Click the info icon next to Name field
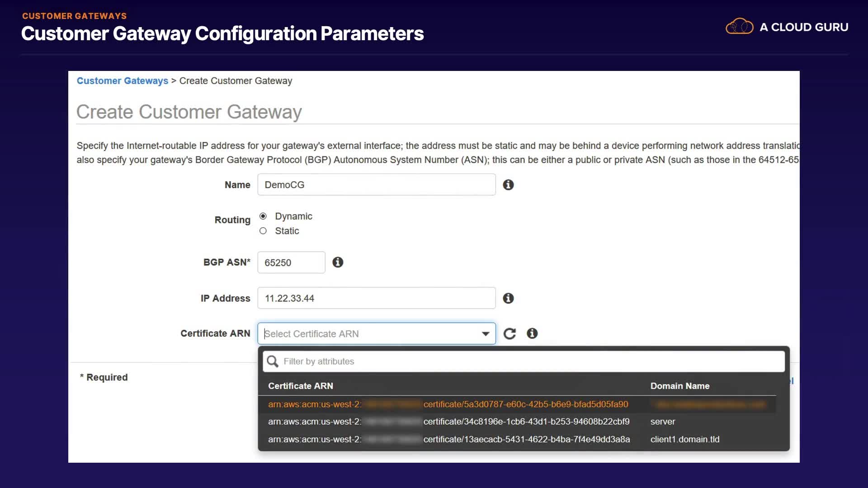This screenshot has width=868, height=488. click(x=508, y=185)
